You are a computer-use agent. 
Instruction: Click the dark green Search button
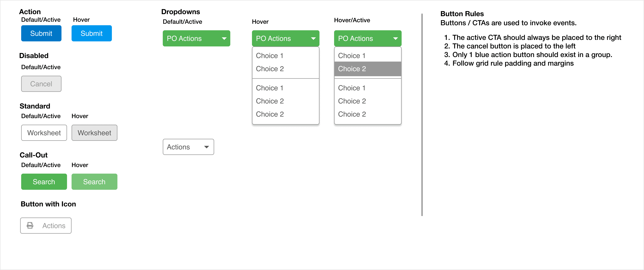tap(44, 182)
